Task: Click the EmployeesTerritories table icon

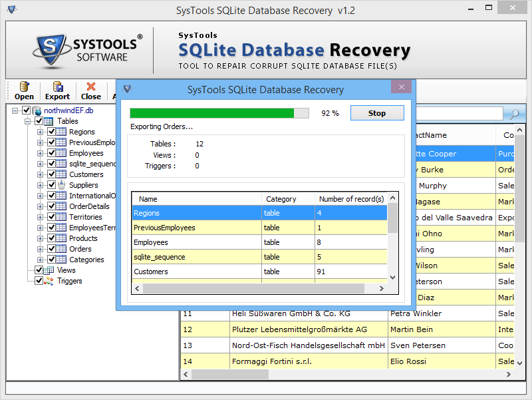Action: click(61, 228)
